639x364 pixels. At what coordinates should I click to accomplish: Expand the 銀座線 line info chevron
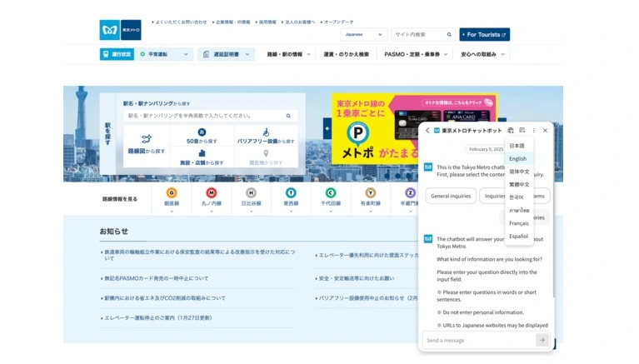tap(172, 211)
